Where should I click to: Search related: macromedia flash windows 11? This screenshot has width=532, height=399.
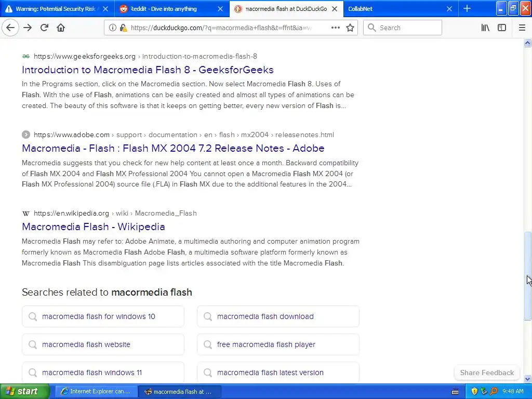pos(103,373)
